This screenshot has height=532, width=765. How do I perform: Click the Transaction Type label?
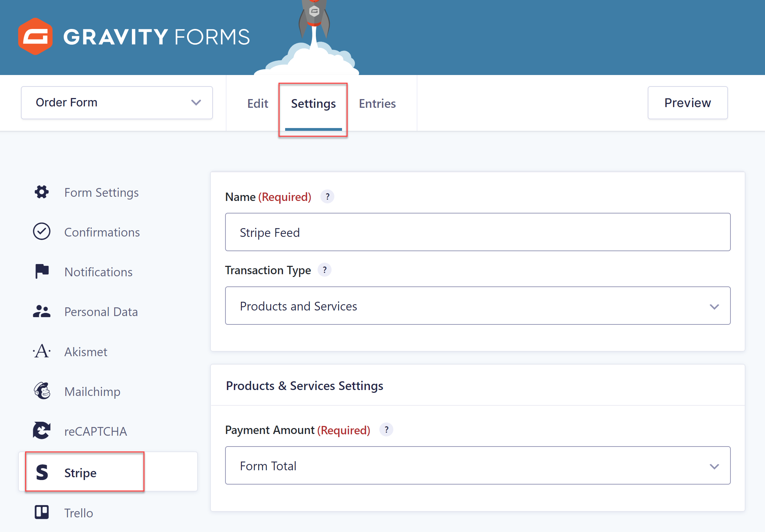tap(268, 270)
